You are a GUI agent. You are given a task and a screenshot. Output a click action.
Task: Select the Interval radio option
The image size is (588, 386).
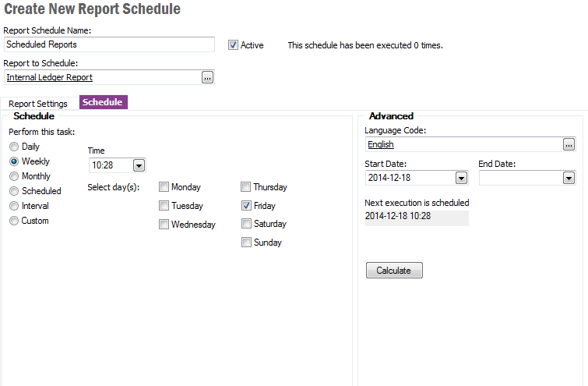pos(14,206)
